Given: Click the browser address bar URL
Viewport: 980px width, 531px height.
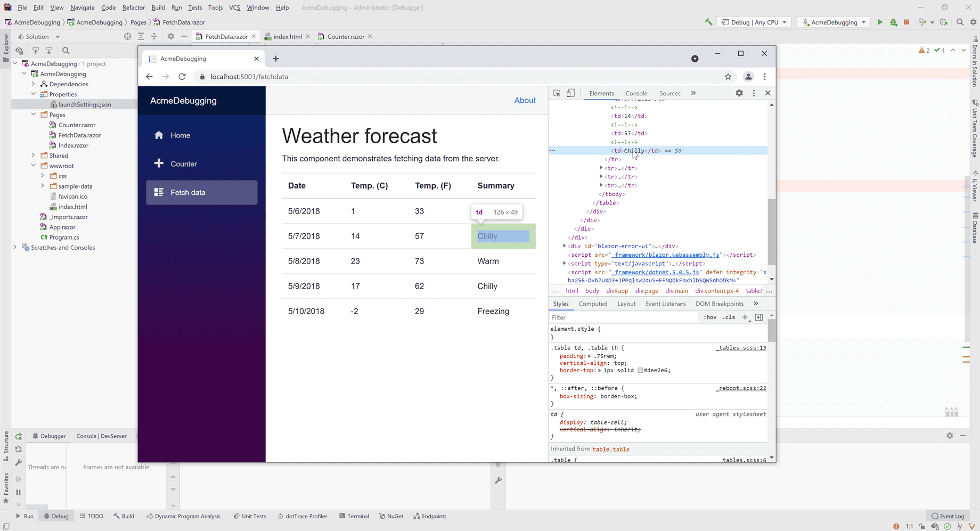Looking at the screenshot, I should click(x=249, y=77).
